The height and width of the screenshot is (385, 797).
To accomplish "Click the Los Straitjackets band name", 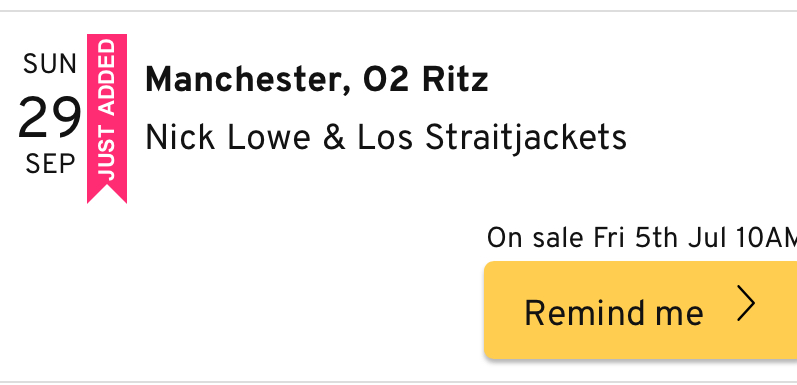I will click(x=492, y=138).
